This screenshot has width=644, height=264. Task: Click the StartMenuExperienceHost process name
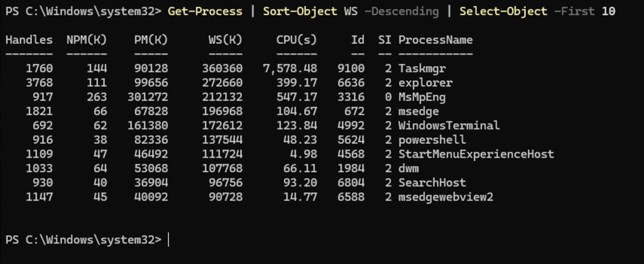476,155
